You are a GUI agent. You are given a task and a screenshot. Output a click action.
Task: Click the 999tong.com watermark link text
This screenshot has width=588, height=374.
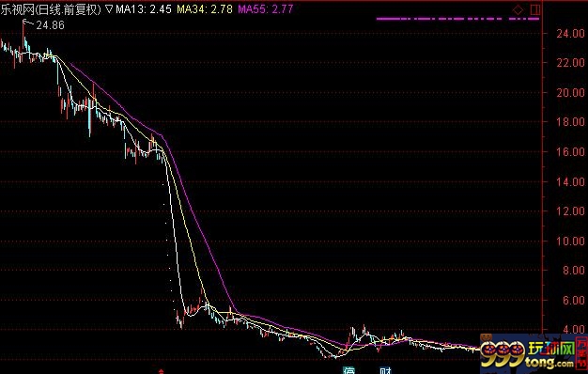tap(549, 363)
